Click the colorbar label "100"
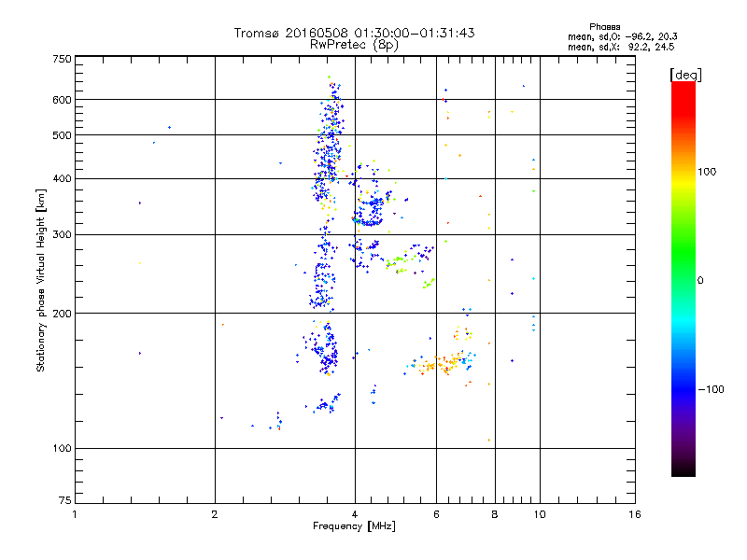747x560 pixels. (707, 172)
